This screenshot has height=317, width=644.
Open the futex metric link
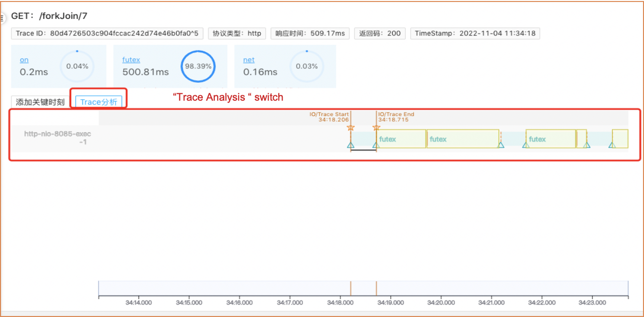[x=131, y=60]
